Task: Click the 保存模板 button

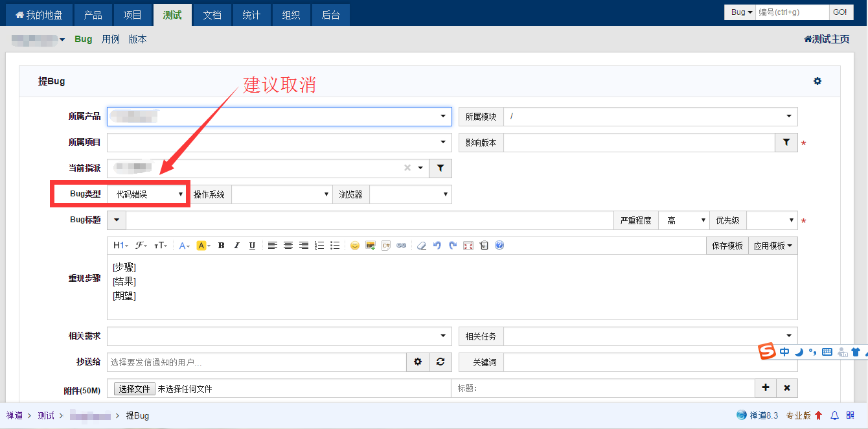Action: coord(727,246)
